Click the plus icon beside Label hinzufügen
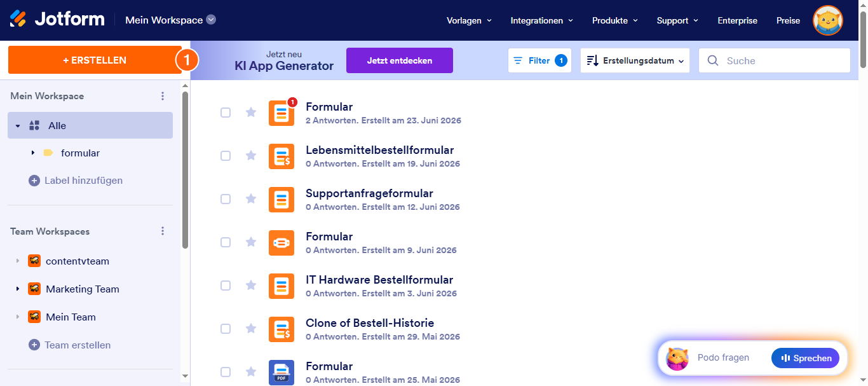 (x=34, y=181)
